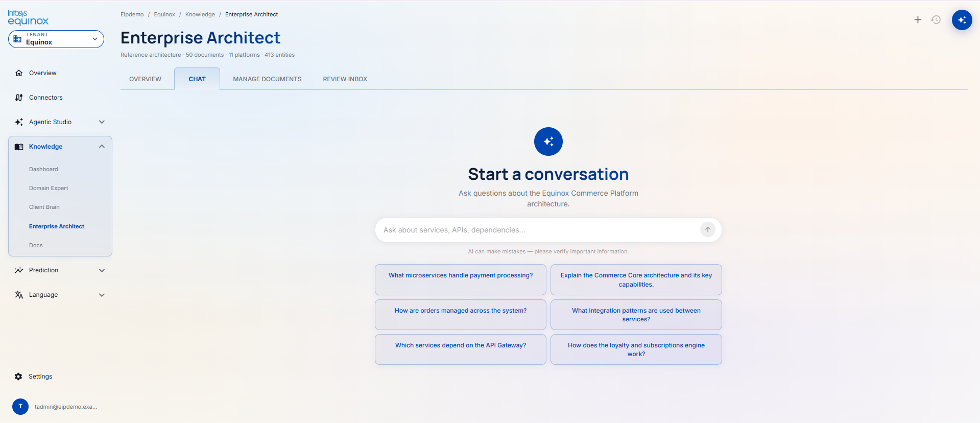980x423 pixels.
Task: Open Client Brain in sidebar
Action: (x=44, y=207)
